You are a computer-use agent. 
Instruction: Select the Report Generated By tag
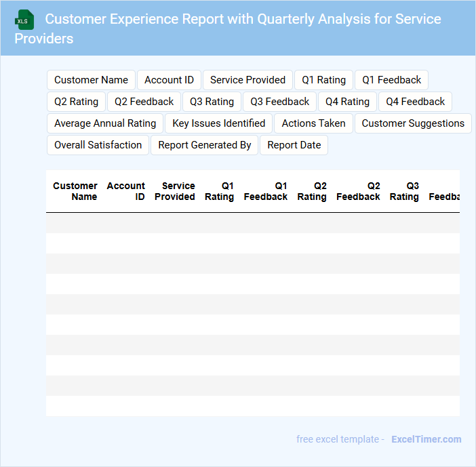point(204,145)
